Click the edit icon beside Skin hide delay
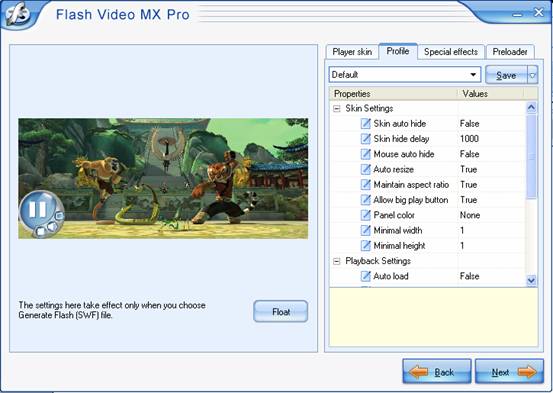 tap(366, 139)
